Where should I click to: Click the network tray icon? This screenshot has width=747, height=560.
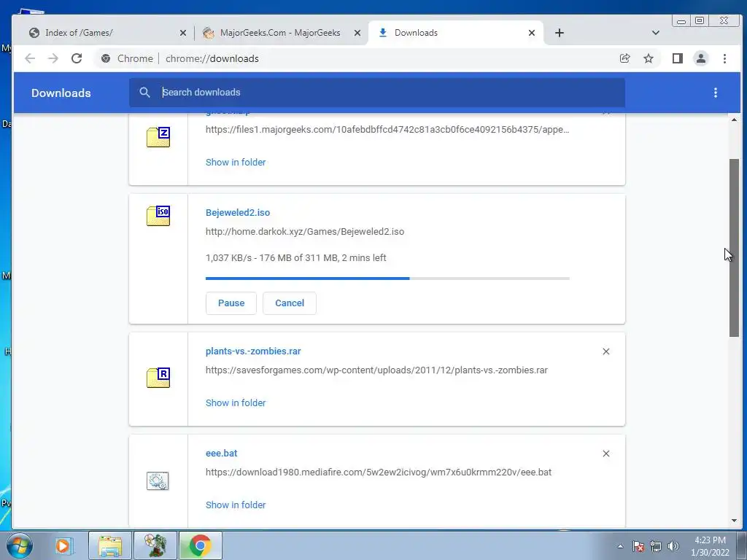656,546
